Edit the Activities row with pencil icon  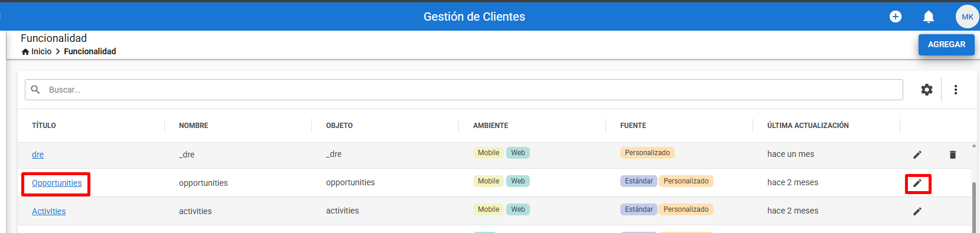point(917,211)
